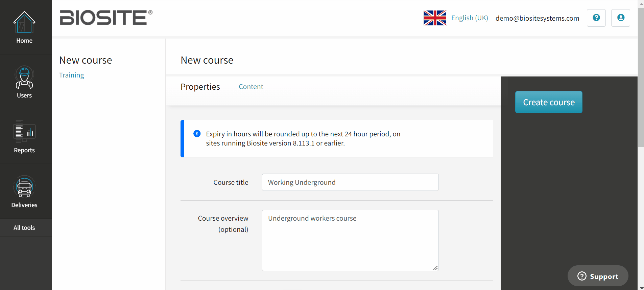Switch to the Content tab
This screenshot has width=644, height=290.
coord(251,87)
